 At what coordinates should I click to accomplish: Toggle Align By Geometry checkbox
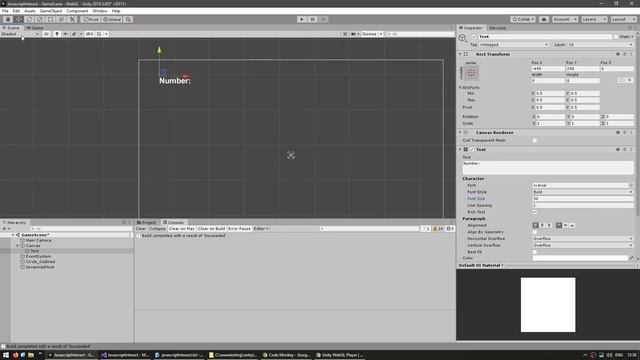(x=535, y=232)
